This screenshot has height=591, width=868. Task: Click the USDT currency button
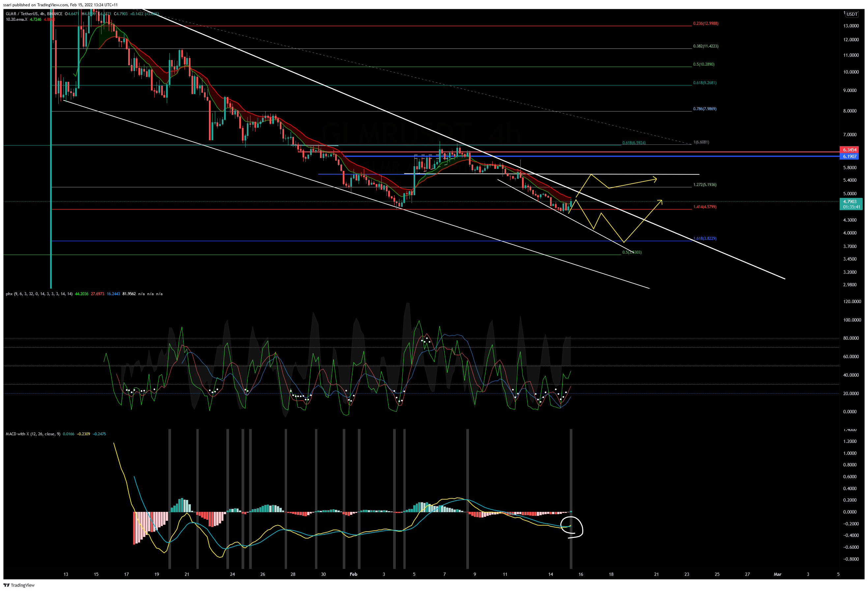pyautogui.click(x=852, y=14)
